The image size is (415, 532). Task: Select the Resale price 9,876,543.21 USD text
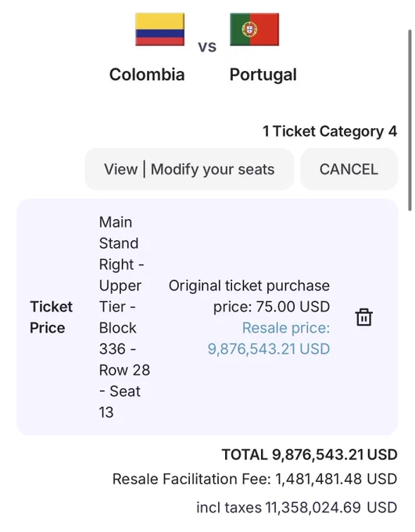pos(269,338)
